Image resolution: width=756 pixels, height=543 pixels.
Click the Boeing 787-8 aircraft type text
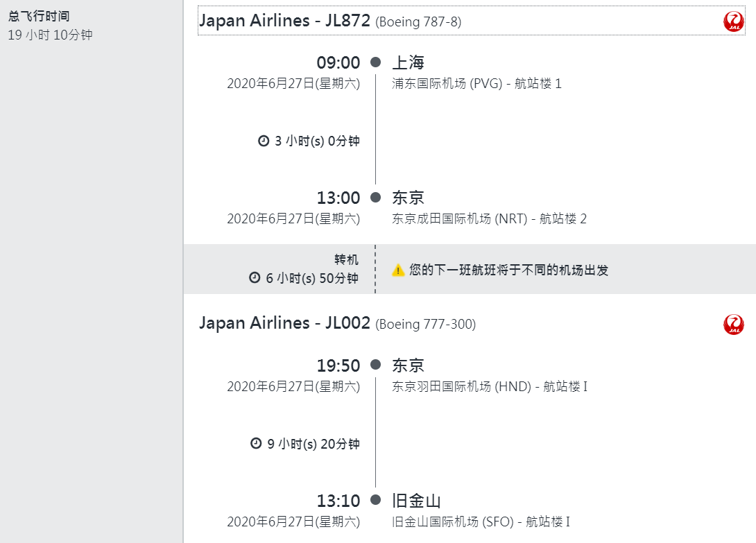click(x=418, y=21)
